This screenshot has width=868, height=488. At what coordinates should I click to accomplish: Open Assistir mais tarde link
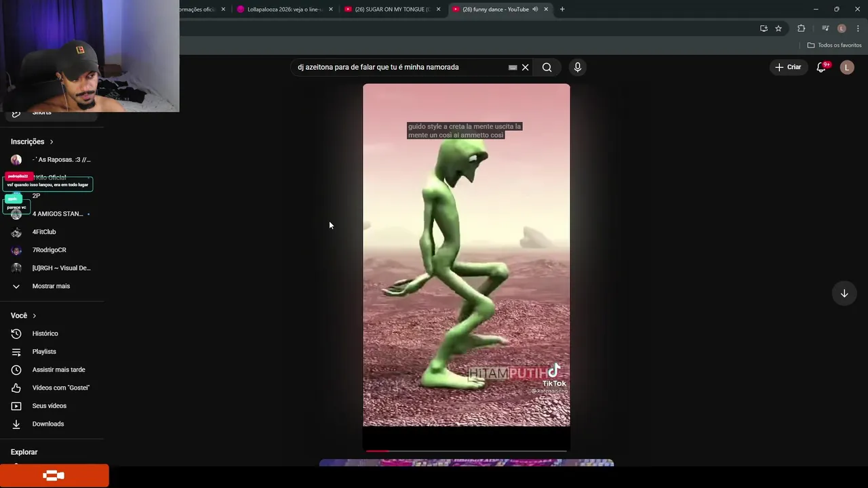point(59,369)
